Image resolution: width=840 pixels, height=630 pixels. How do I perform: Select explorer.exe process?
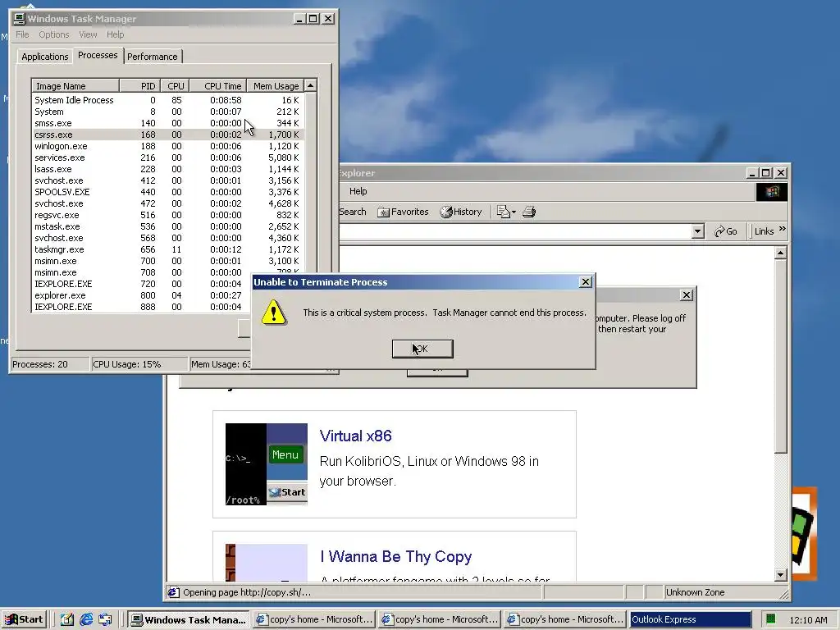(x=142, y=295)
